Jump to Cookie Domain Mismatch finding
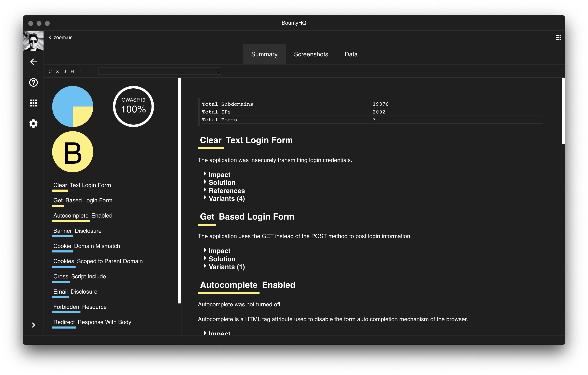Image resolution: width=588 pixels, height=375 pixels. [86, 246]
